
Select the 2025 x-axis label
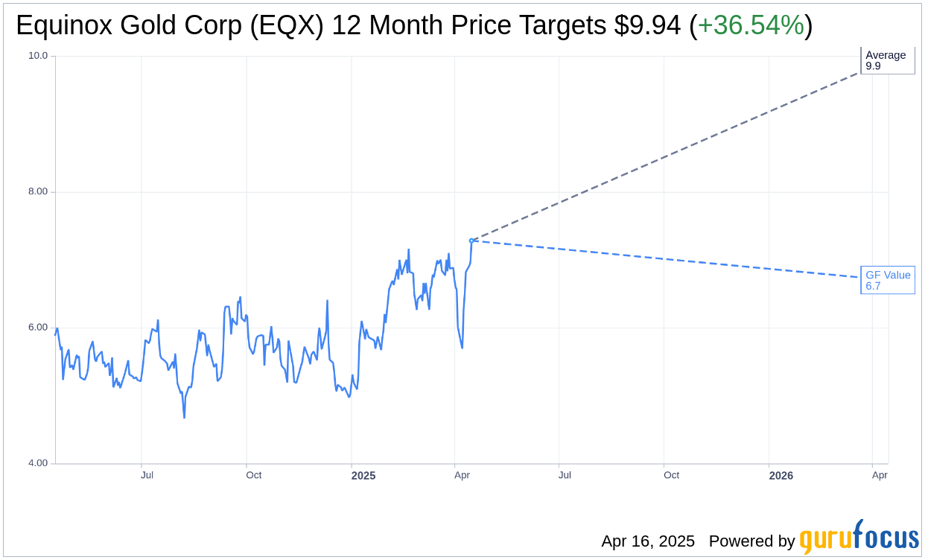(x=363, y=476)
